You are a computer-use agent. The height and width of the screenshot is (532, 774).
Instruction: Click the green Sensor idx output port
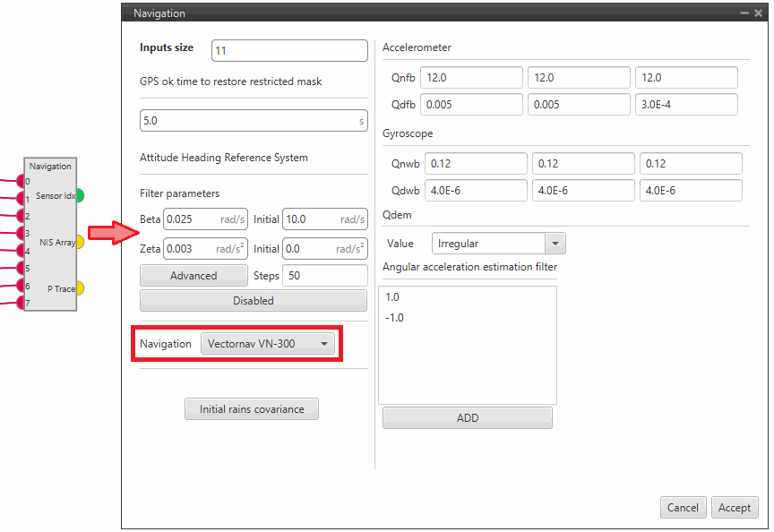pyautogui.click(x=80, y=195)
